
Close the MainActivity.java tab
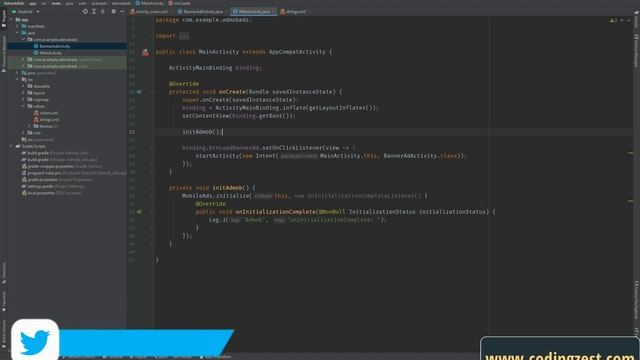pos(273,11)
